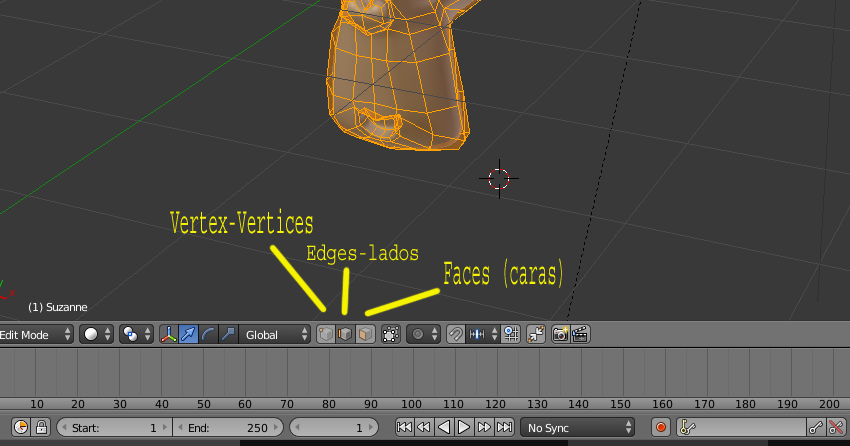This screenshot has height=446, width=850.
Task: Open the viewport shading sphere dropdown
Action: click(x=96, y=334)
